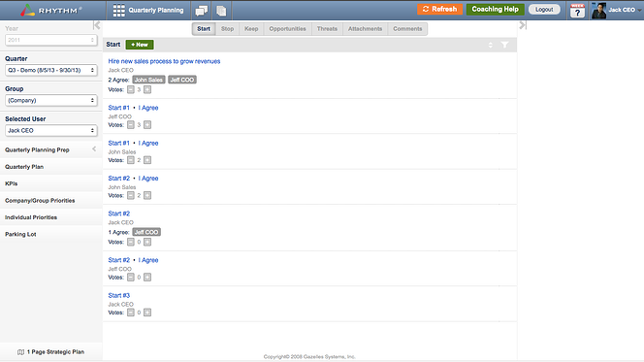Open the Quarter dropdown Q3 - Demo

pyautogui.click(x=51, y=70)
